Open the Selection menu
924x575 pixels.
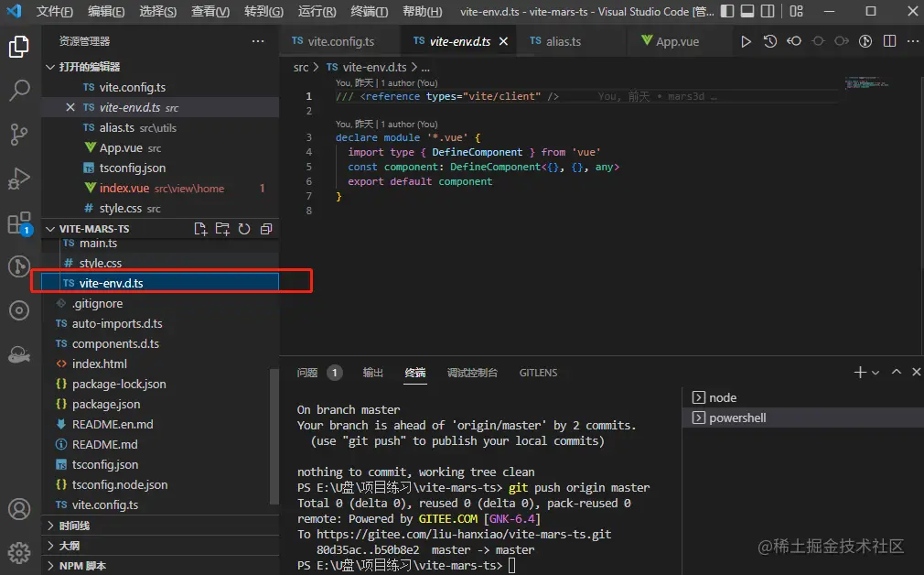(158, 11)
